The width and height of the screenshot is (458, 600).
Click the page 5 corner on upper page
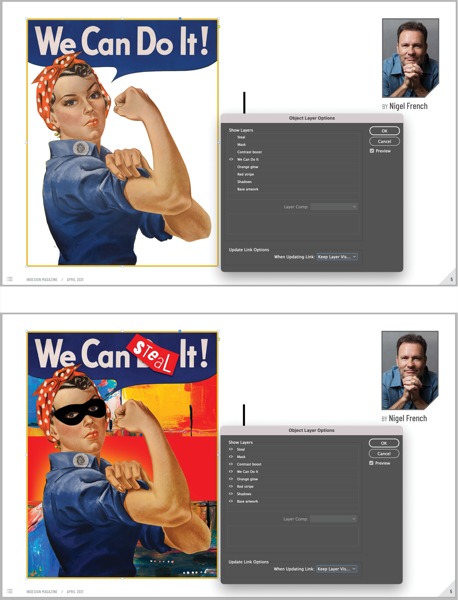[451, 279]
